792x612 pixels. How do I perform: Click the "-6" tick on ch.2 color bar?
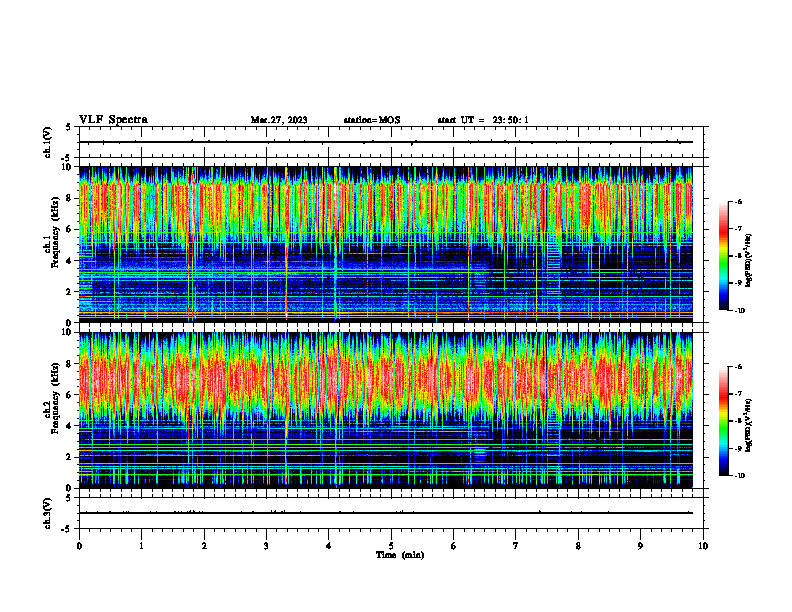click(738, 367)
